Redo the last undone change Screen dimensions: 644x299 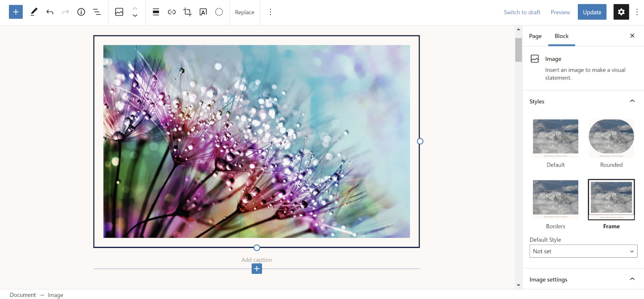coord(65,12)
